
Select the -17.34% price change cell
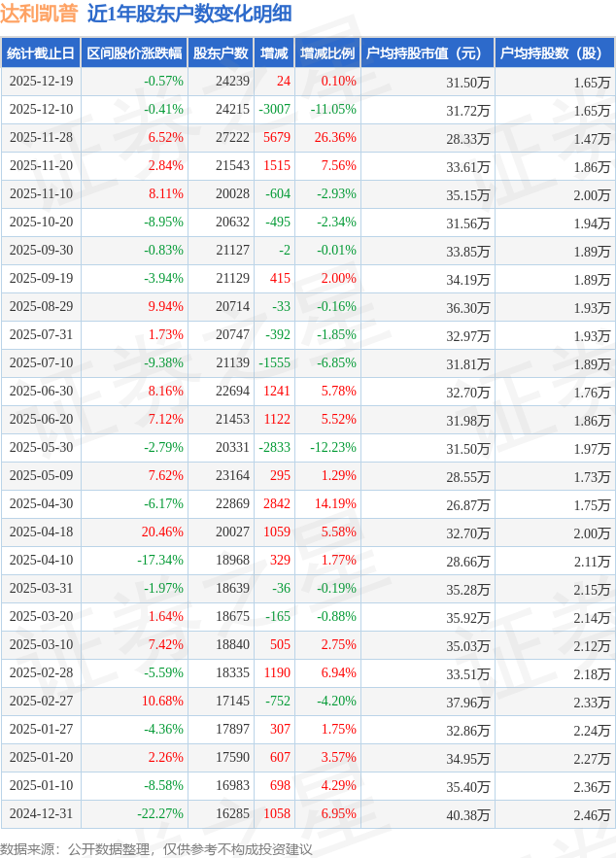click(160, 561)
